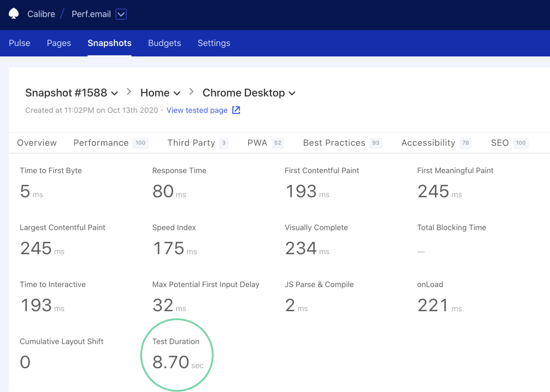Click the Calibre spade logo icon
This screenshot has height=392, width=550.
point(14,14)
